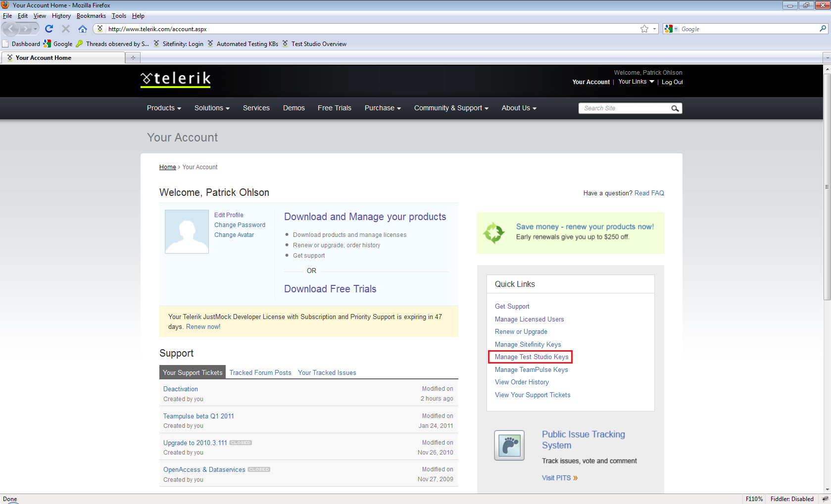Open the Services navigation item

coord(256,108)
